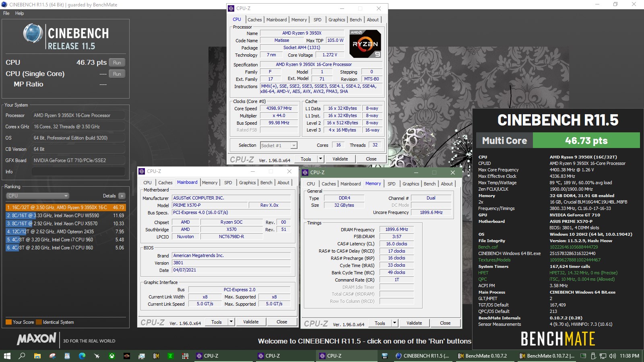Open the Ranking Details arrow button
This screenshot has height=362, width=644.
pos(122,196)
